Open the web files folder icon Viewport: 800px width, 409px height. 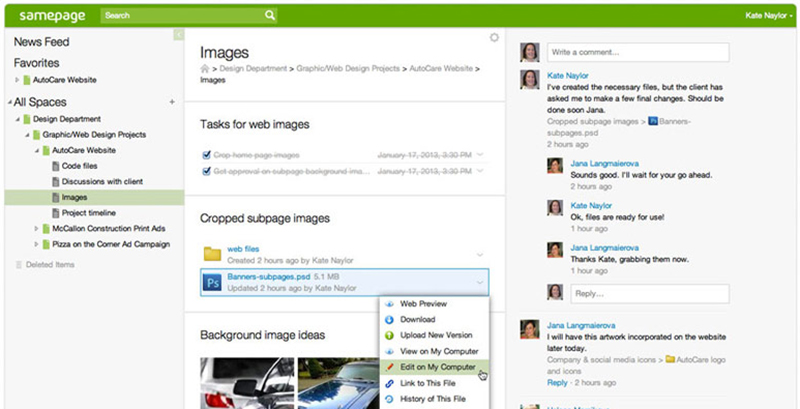click(212, 253)
